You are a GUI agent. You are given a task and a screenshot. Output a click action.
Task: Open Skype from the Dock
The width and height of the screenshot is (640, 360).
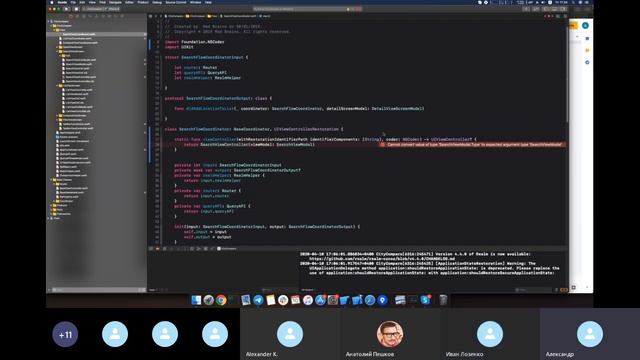tap(425, 300)
